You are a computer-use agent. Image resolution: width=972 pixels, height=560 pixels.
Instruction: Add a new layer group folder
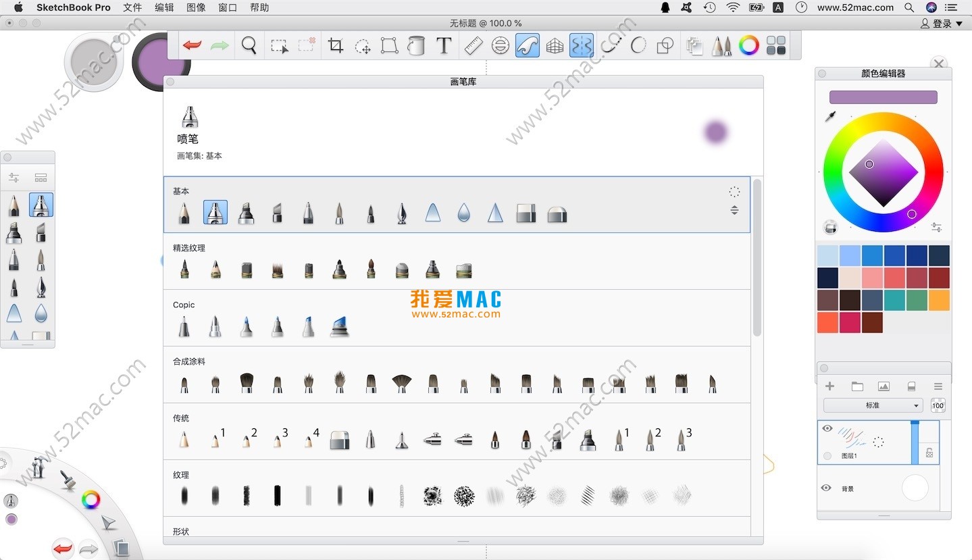[857, 386]
